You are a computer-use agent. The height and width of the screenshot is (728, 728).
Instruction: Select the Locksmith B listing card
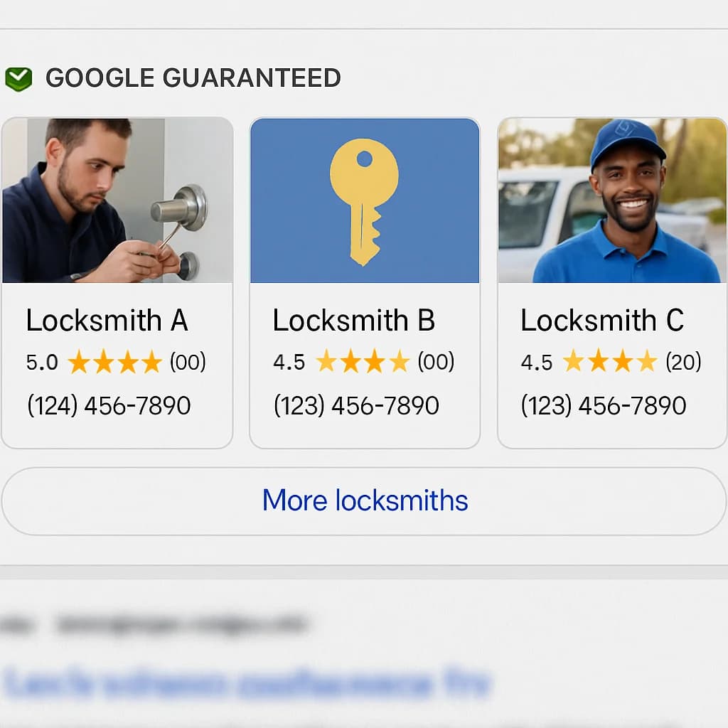(364, 281)
